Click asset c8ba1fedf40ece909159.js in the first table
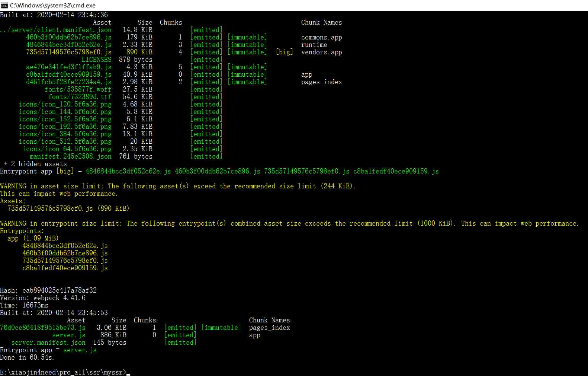The height and width of the screenshot is (376, 588). pyautogui.click(x=69, y=74)
